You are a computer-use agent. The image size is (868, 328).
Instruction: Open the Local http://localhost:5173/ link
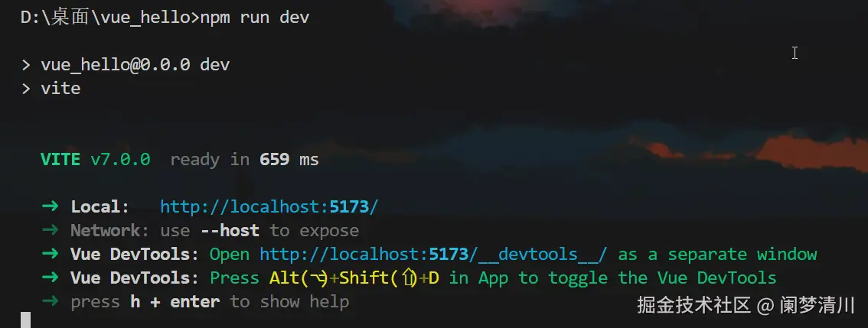[269, 207]
